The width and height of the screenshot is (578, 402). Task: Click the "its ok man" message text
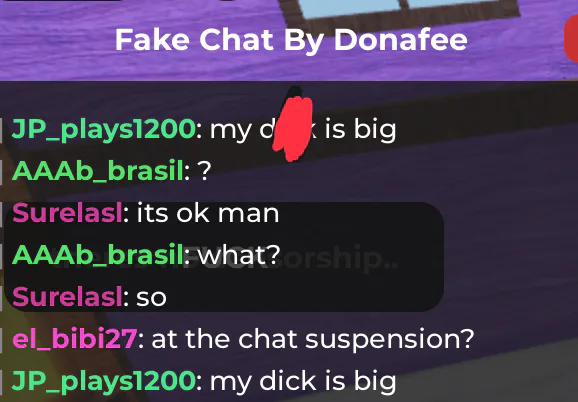coord(208,213)
